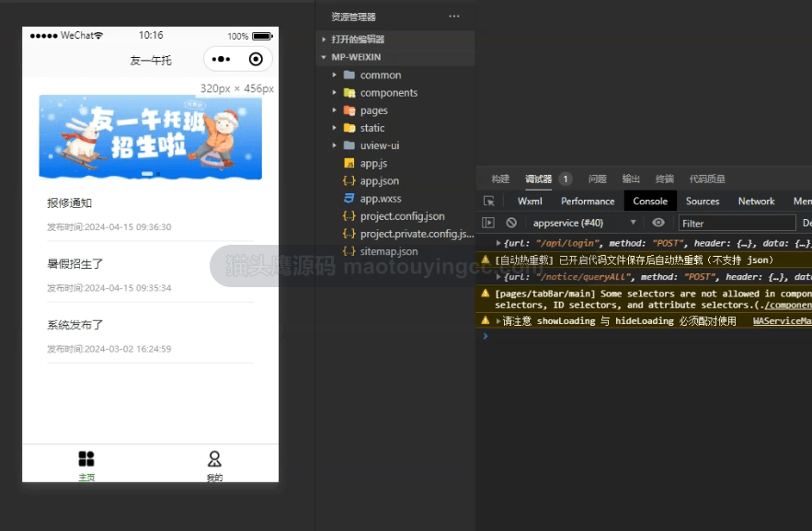Open the Network devtools tab
The image size is (812, 531).
[757, 201]
